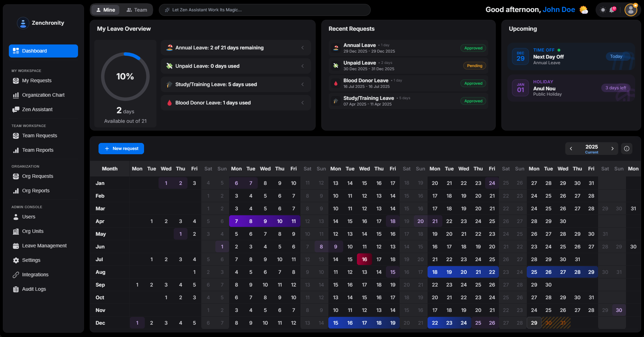
Task: Select the Mine view toggle
Action: click(x=105, y=10)
